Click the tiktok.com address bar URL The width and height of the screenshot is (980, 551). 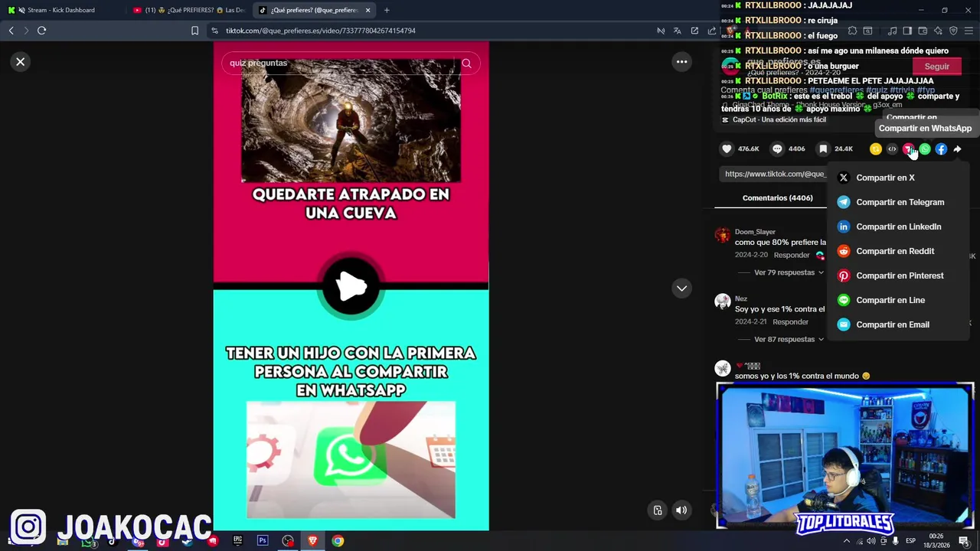click(321, 31)
